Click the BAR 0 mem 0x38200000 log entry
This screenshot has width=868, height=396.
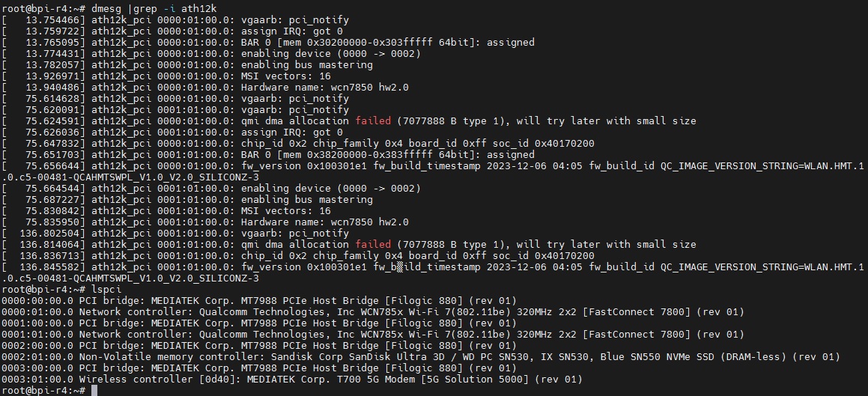pos(388,155)
